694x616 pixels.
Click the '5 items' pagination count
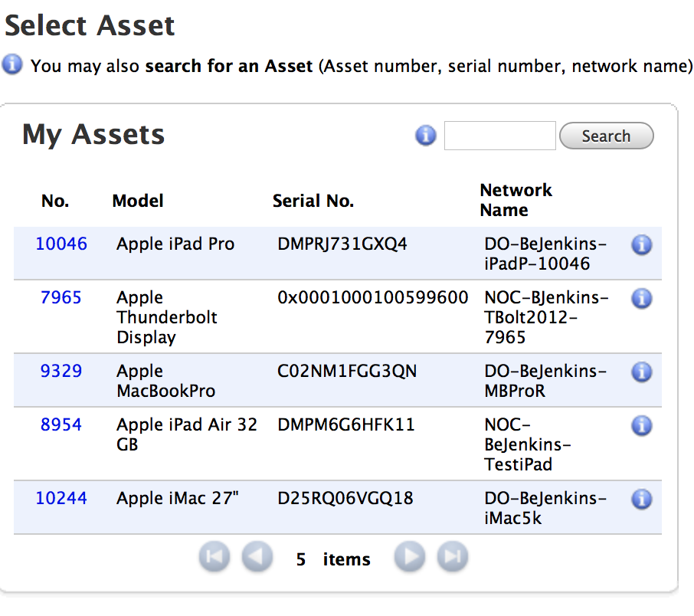point(333,559)
